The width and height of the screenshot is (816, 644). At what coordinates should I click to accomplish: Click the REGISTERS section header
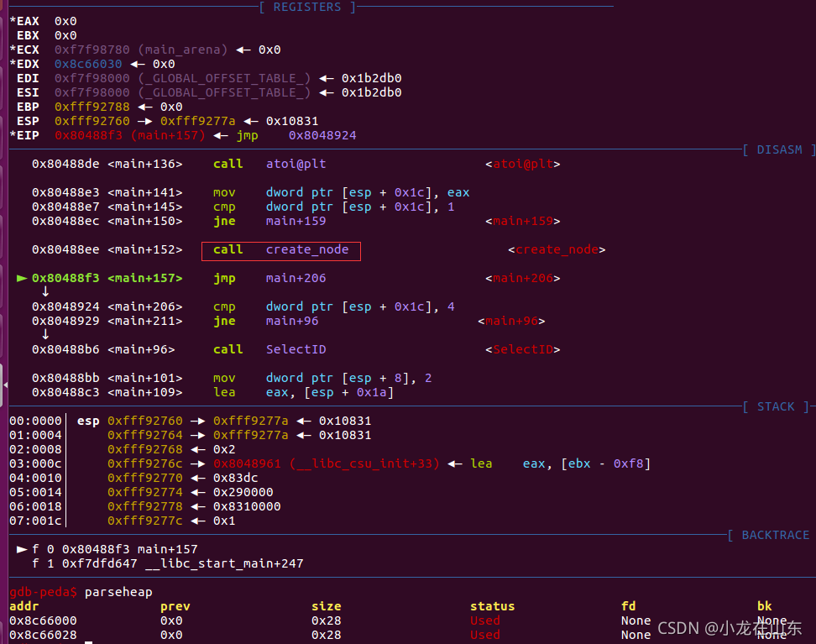pos(307,7)
